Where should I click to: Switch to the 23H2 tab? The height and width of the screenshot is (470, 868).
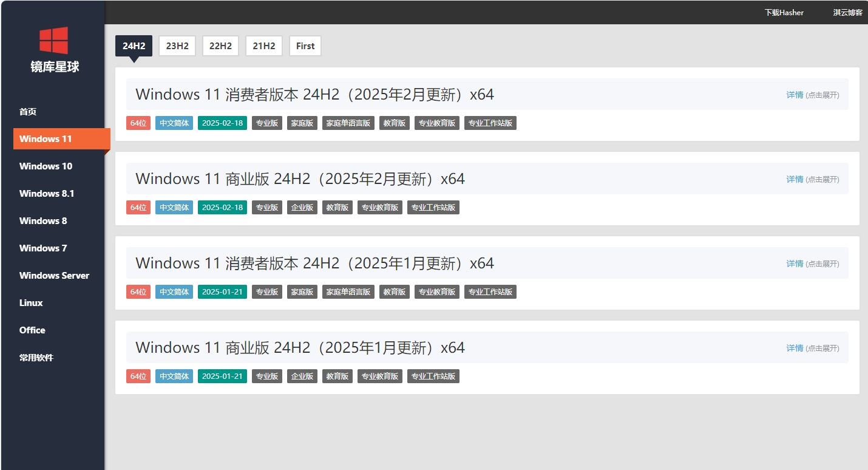177,46
